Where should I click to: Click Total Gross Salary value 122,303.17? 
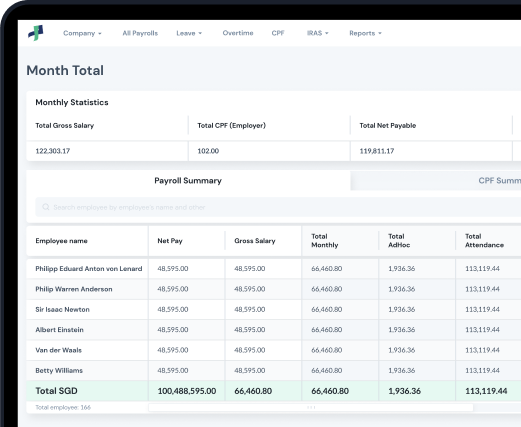53,151
